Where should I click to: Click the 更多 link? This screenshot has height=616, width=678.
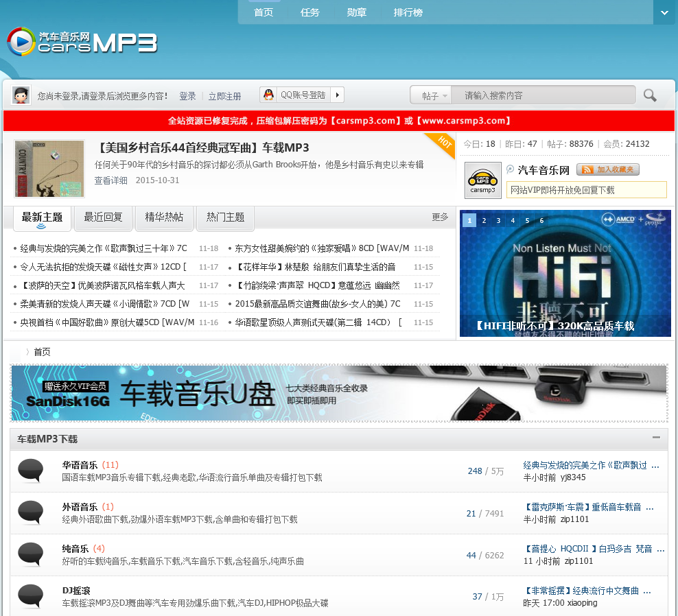440,217
